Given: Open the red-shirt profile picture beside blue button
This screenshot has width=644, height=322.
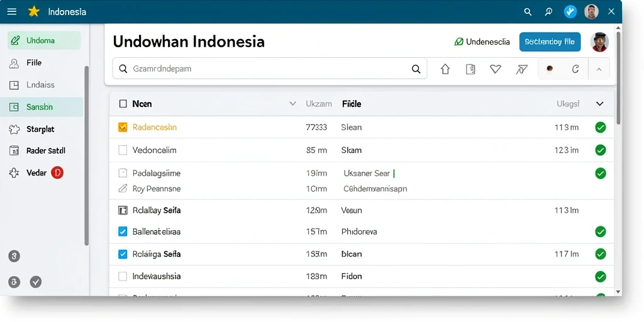Looking at the screenshot, I should pos(599,42).
